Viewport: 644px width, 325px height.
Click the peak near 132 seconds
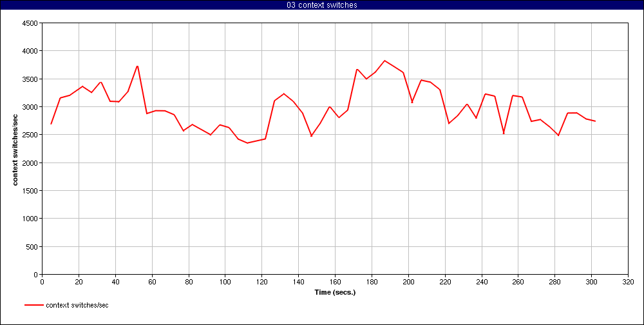click(x=284, y=94)
